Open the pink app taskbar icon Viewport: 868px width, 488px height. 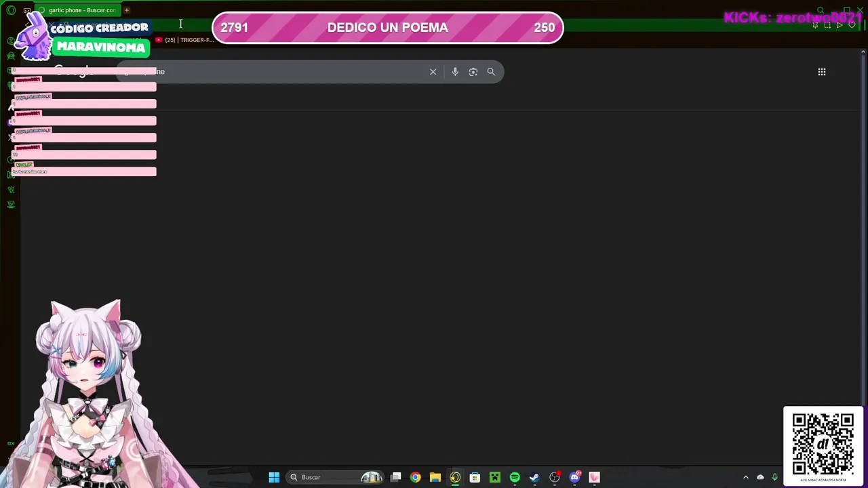[595, 477]
